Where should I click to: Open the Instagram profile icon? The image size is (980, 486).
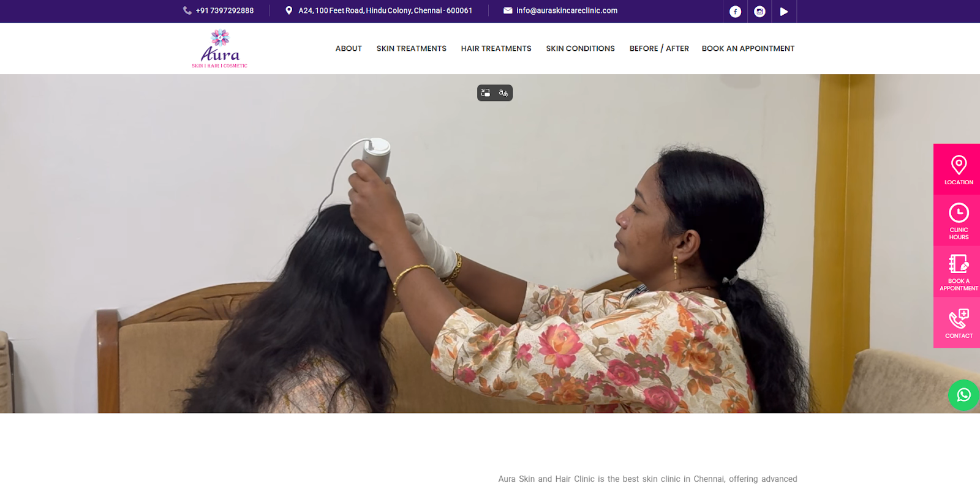pos(759,11)
